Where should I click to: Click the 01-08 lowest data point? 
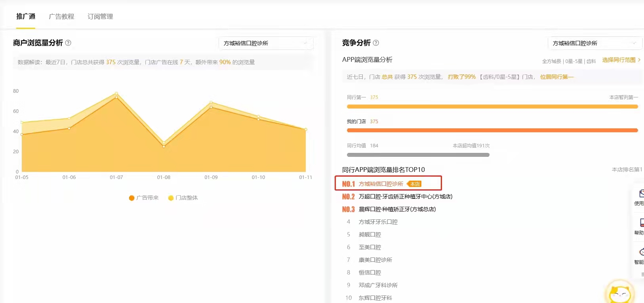[164, 146]
